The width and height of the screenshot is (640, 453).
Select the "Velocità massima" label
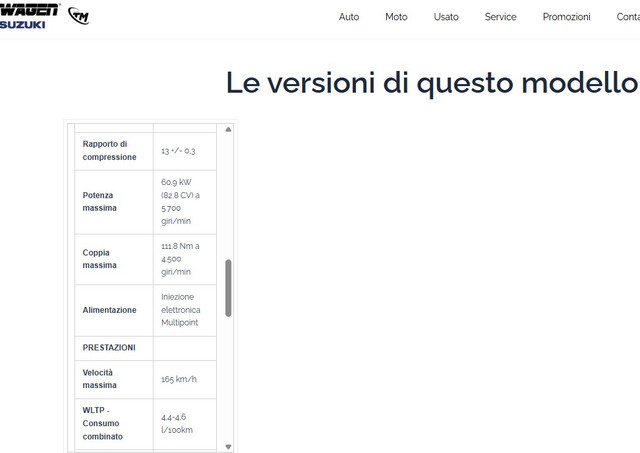click(x=100, y=379)
